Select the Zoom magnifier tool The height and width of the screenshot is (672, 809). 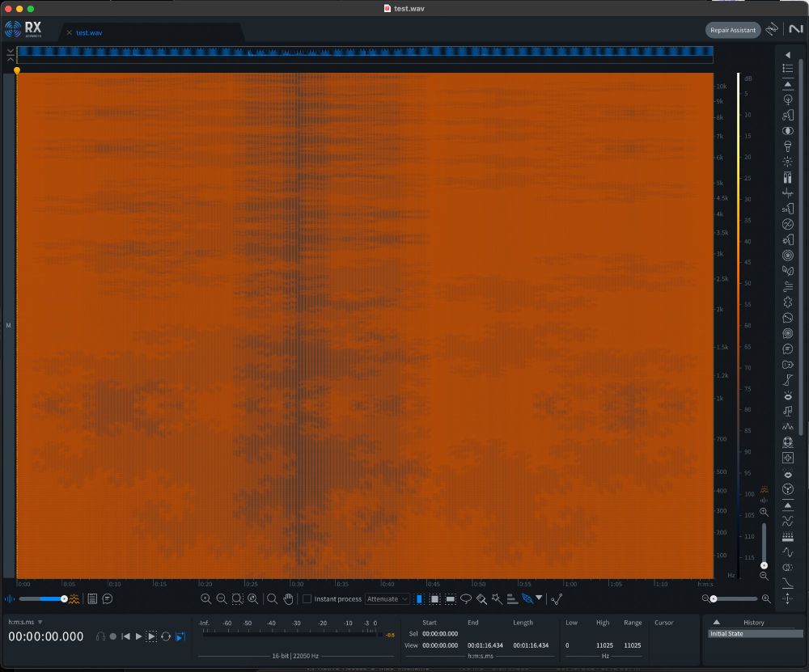coord(272,598)
